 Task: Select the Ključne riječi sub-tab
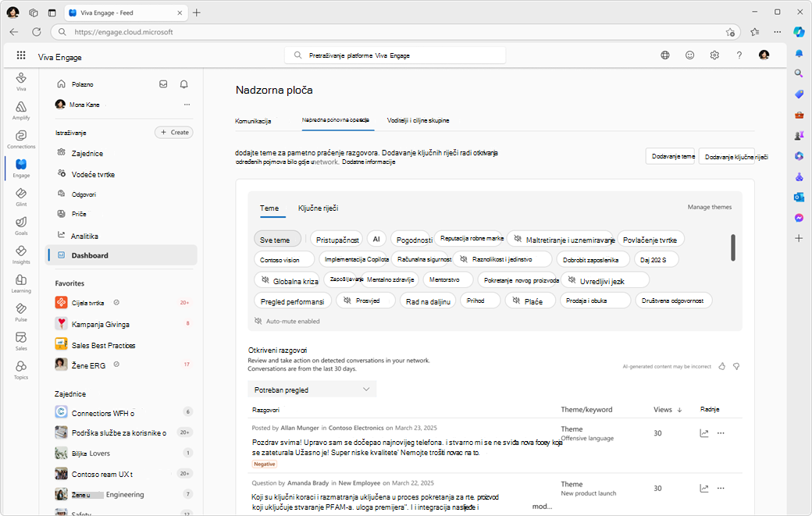318,208
